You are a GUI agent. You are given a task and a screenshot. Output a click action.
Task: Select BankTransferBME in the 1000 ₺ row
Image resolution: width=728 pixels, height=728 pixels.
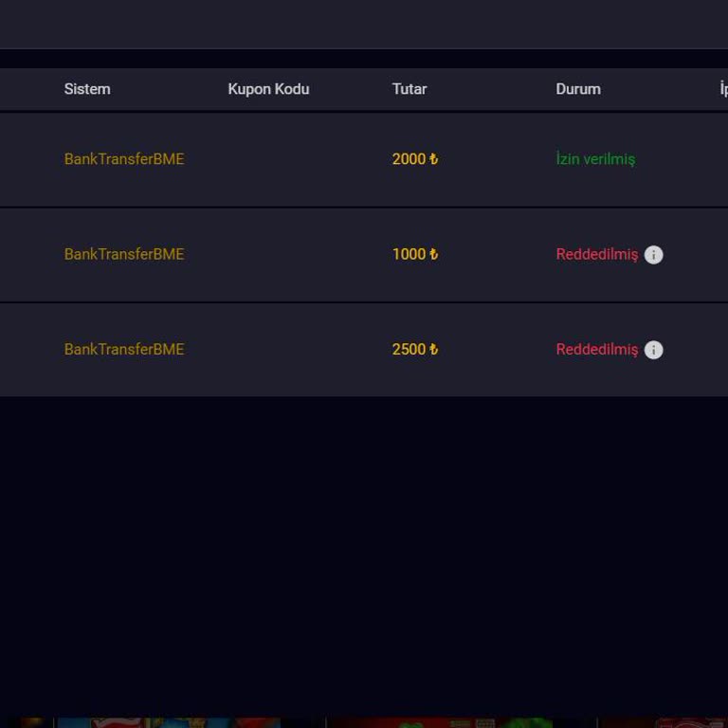(124, 254)
